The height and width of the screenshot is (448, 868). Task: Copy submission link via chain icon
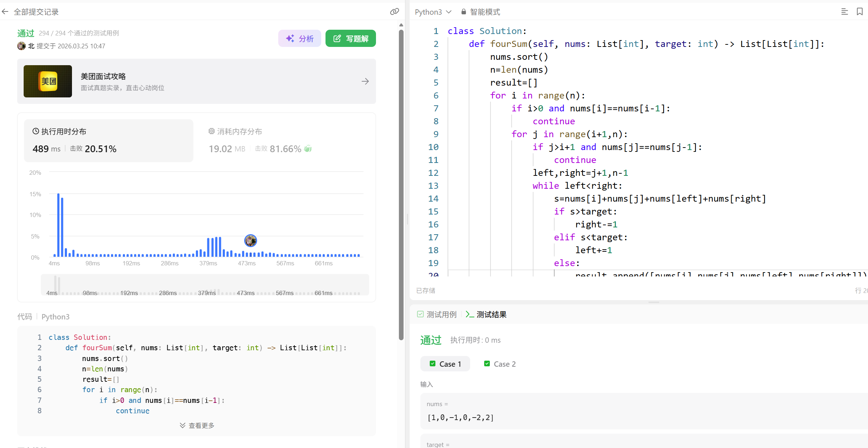(x=394, y=12)
